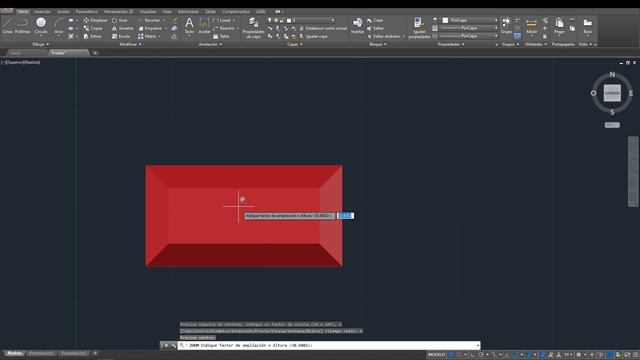Viewport: 640px width, 360px height.
Task: Click the Igualar capa tool
Action: tap(313, 36)
